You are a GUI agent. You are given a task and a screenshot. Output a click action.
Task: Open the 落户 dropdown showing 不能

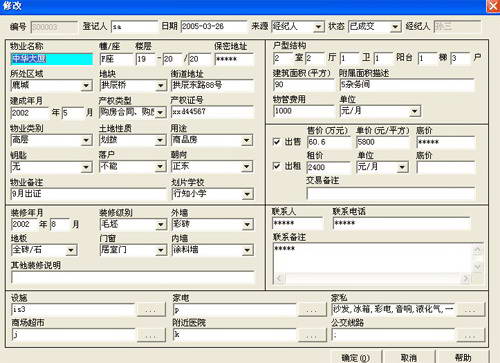pyautogui.click(x=161, y=167)
